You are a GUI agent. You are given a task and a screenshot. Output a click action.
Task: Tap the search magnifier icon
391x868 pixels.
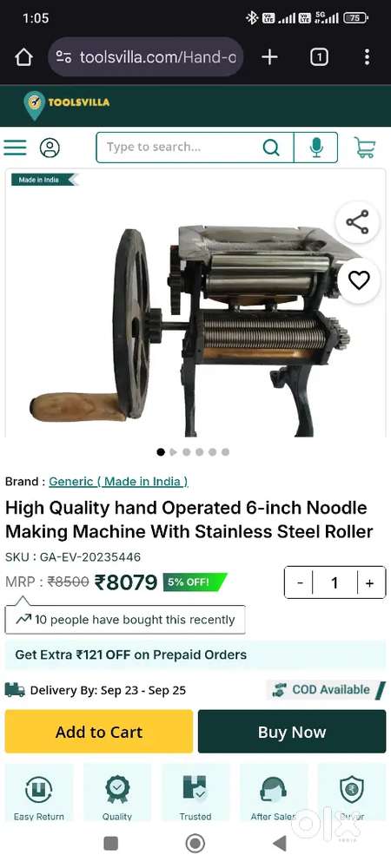[271, 148]
